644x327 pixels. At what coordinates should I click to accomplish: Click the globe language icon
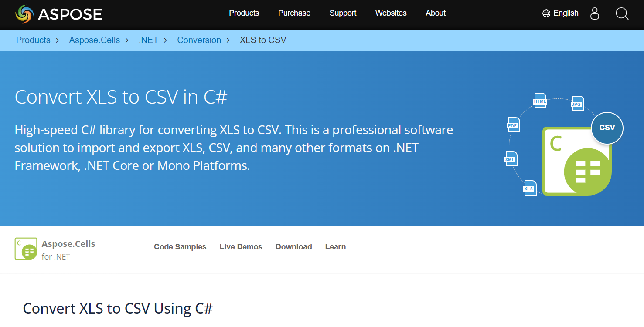coord(545,13)
